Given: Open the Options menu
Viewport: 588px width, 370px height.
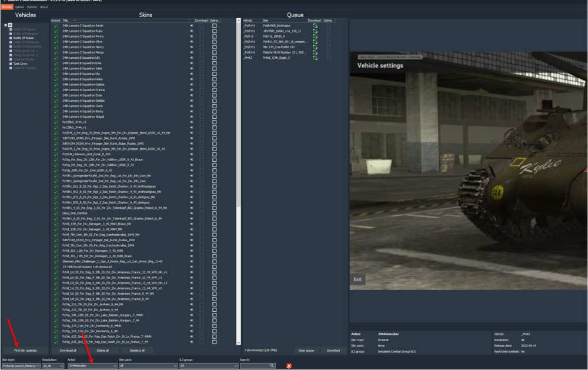Looking at the screenshot, I should [32, 7].
